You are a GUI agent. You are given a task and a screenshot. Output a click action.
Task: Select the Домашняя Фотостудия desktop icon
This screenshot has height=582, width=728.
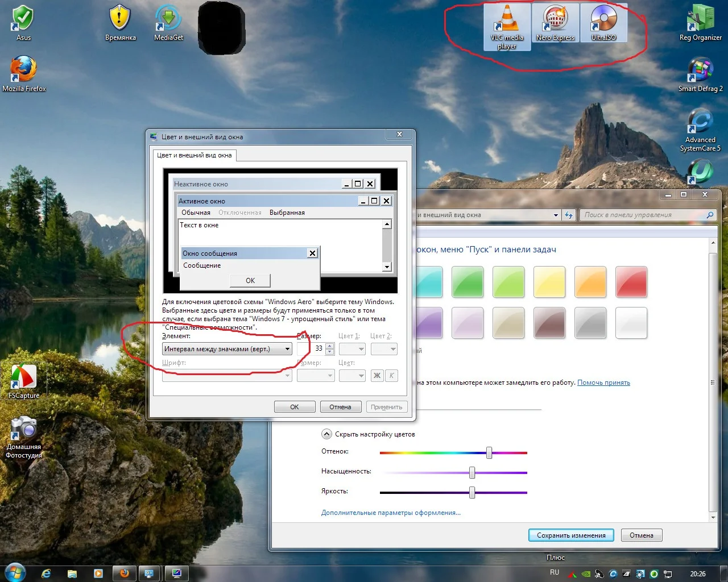24,437
